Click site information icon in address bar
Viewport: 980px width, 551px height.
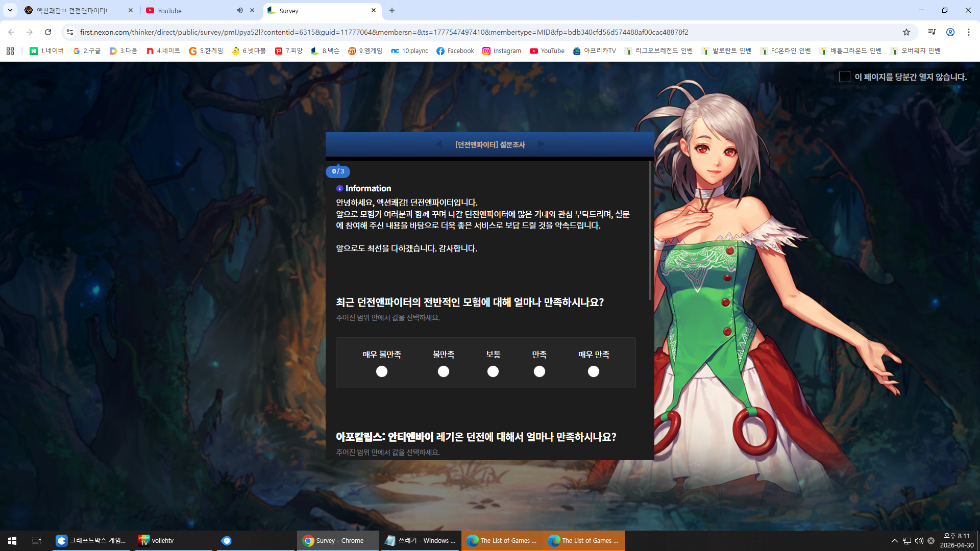click(x=70, y=32)
